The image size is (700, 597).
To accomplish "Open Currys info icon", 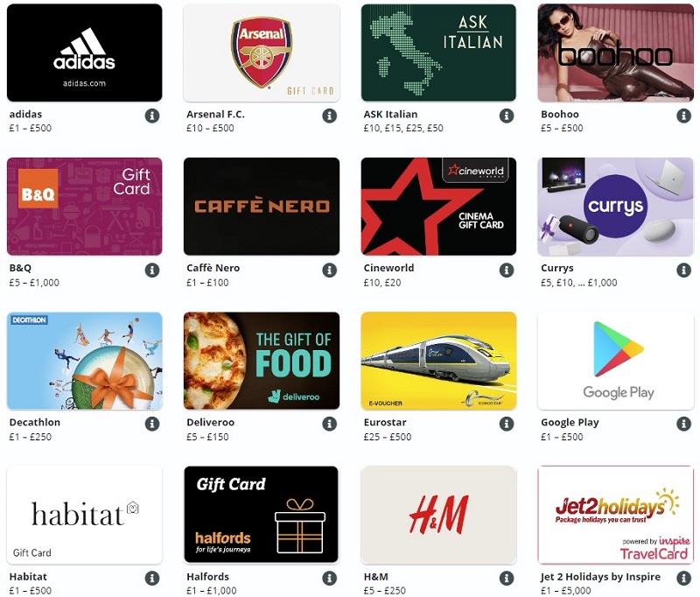I will coord(683,270).
